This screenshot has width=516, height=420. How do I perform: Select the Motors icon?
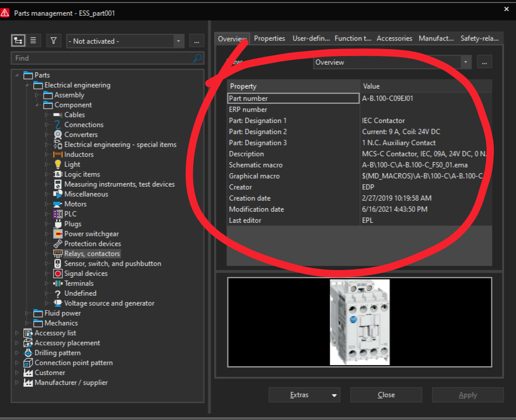[x=58, y=204]
